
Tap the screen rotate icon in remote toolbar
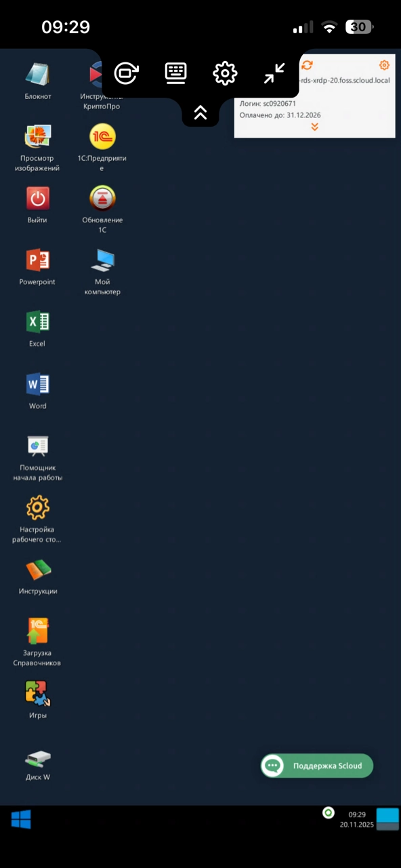127,73
